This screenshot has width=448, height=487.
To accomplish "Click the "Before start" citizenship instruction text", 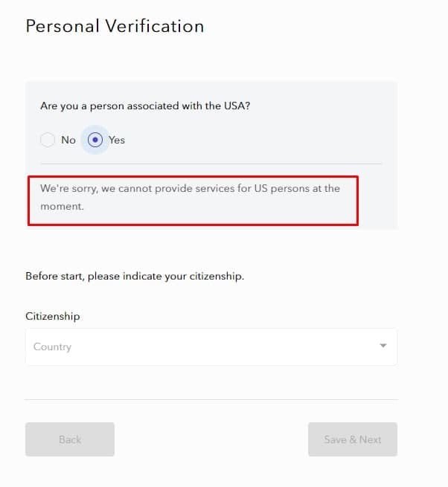I will click(x=135, y=276).
